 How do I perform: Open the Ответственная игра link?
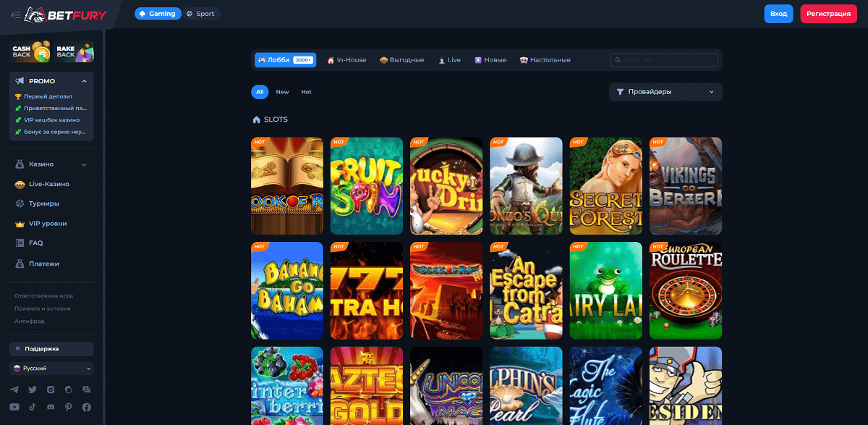(43, 295)
